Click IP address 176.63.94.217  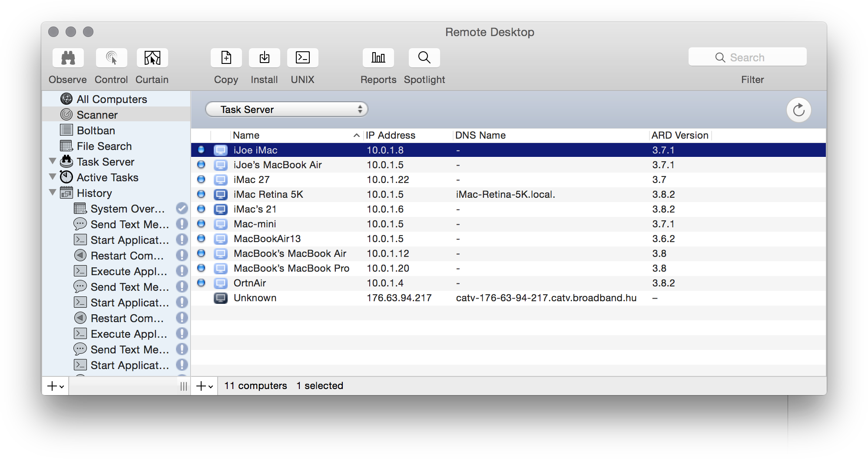[399, 298]
